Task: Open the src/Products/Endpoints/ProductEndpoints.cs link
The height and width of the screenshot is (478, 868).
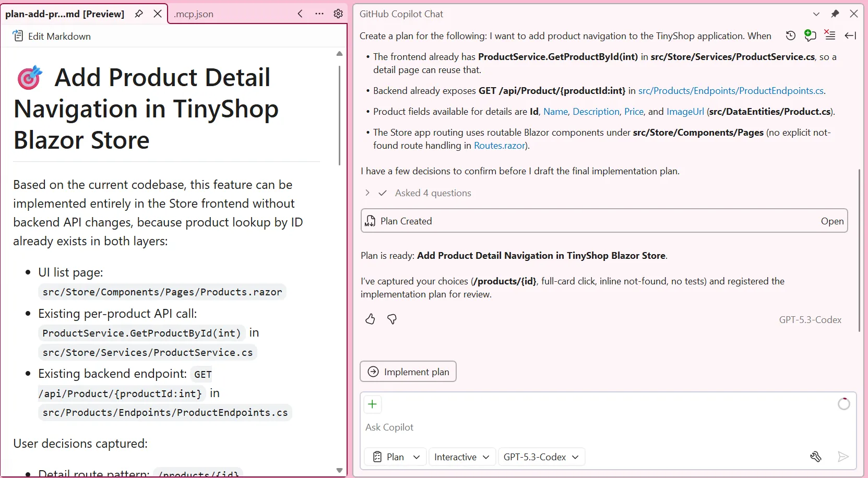Action: pos(731,91)
